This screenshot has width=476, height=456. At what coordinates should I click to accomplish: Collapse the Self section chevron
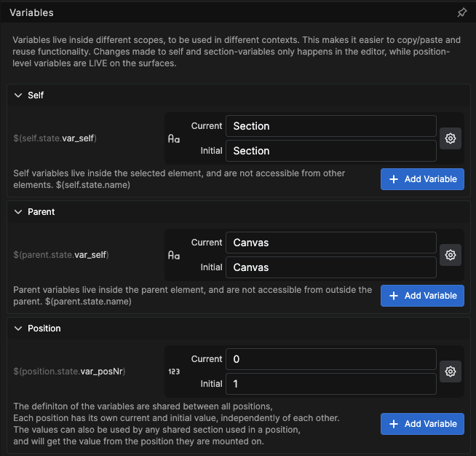[x=18, y=95]
